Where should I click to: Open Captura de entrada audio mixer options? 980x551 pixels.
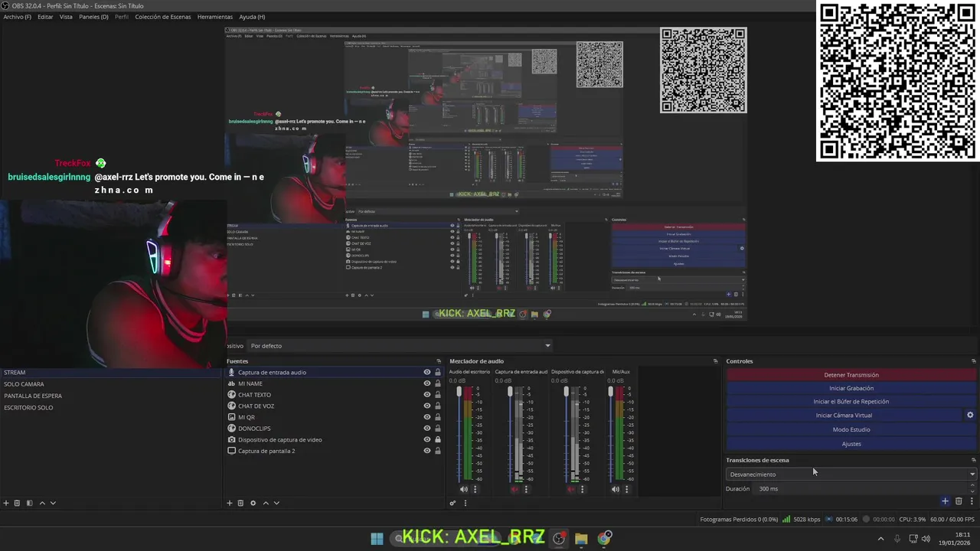[x=525, y=489]
